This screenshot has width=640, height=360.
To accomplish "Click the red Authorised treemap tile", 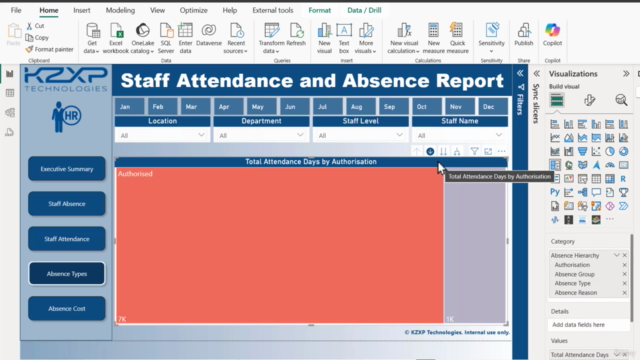I will point(280,245).
